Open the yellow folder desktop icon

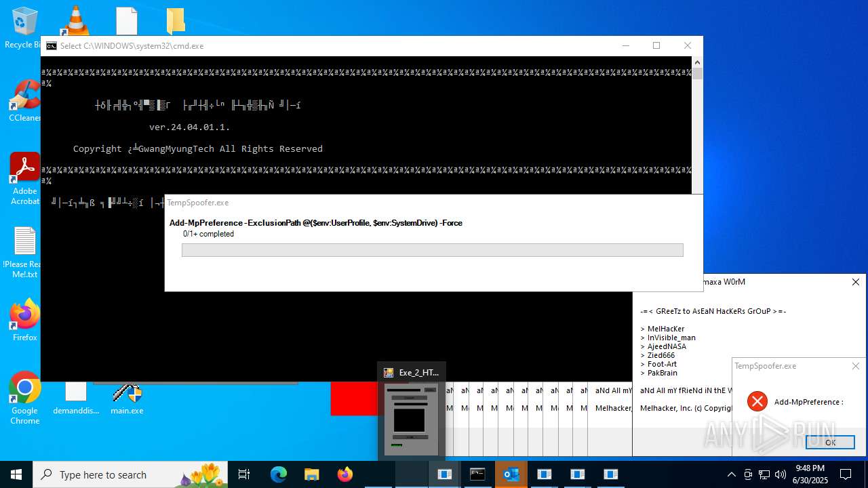pos(176,20)
